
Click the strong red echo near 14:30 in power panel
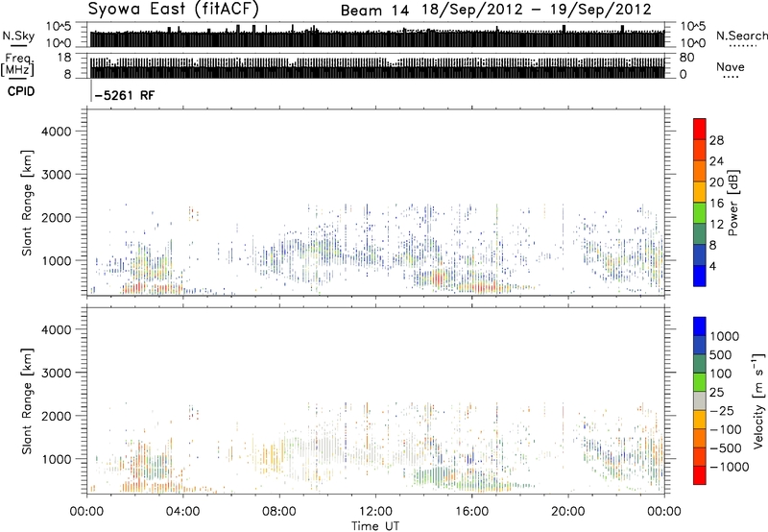438,279
